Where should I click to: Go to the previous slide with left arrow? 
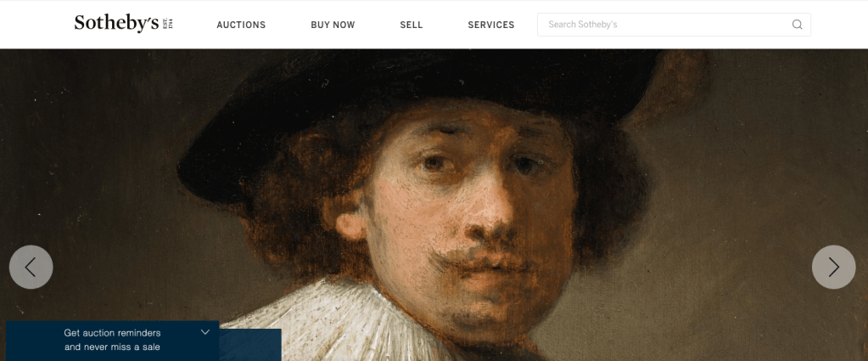pos(31,268)
